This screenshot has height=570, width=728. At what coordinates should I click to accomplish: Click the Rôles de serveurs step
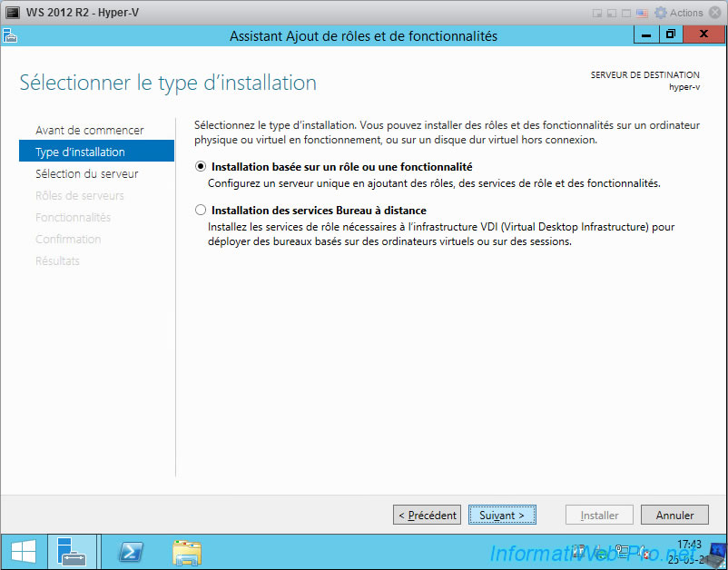(79, 195)
